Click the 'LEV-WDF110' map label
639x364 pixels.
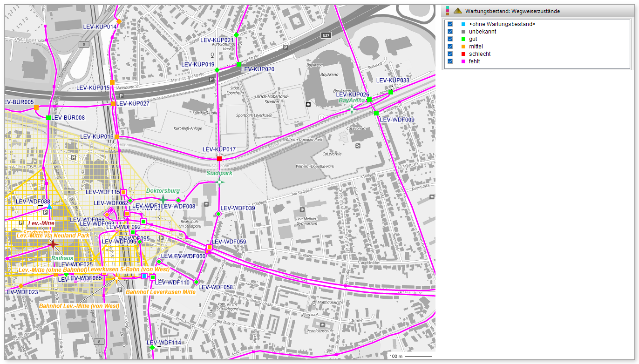[x=172, y=283]
